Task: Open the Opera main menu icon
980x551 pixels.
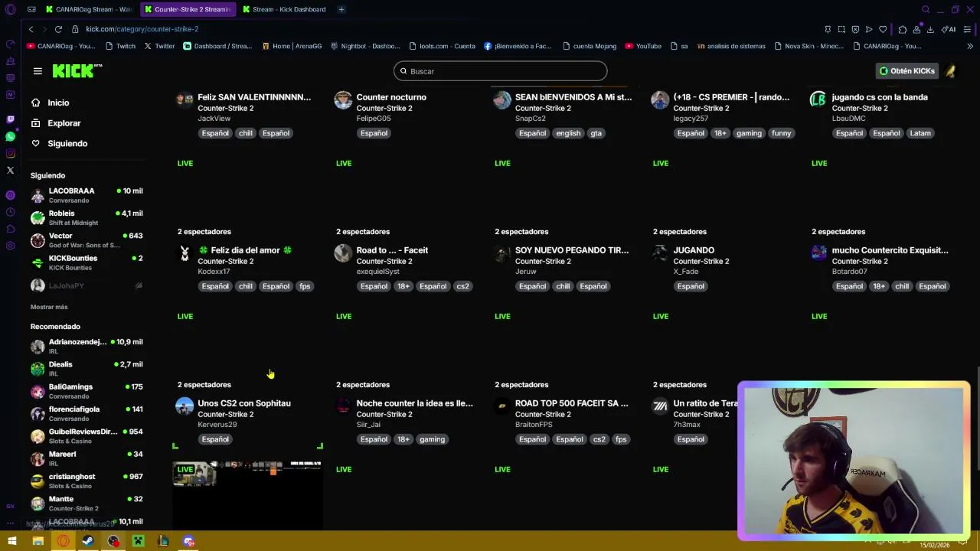Action: click(10, 9)
